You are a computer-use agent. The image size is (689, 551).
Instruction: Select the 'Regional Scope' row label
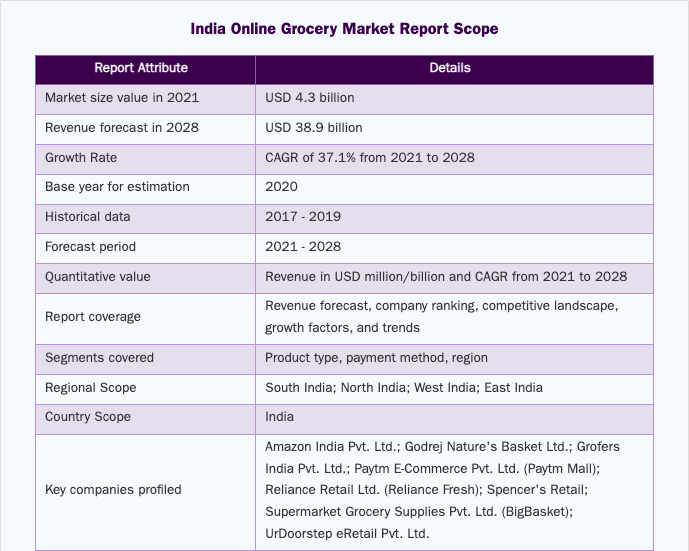coord(91,388)
